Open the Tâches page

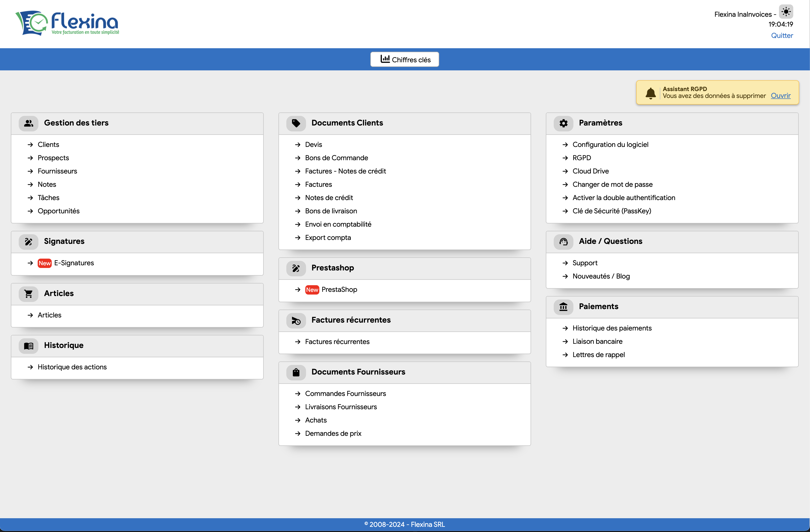tap(49, 198)
